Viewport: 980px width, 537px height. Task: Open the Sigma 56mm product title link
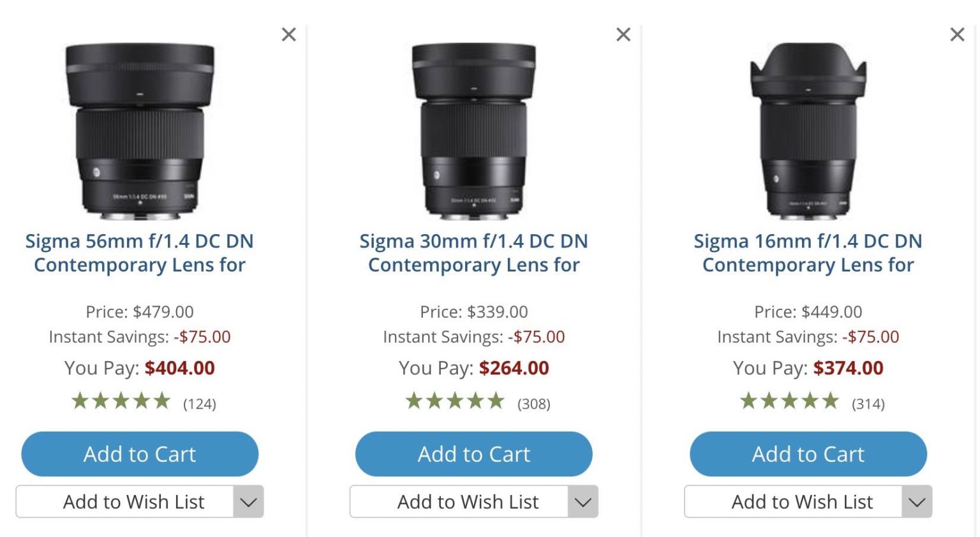click(140, 253)
